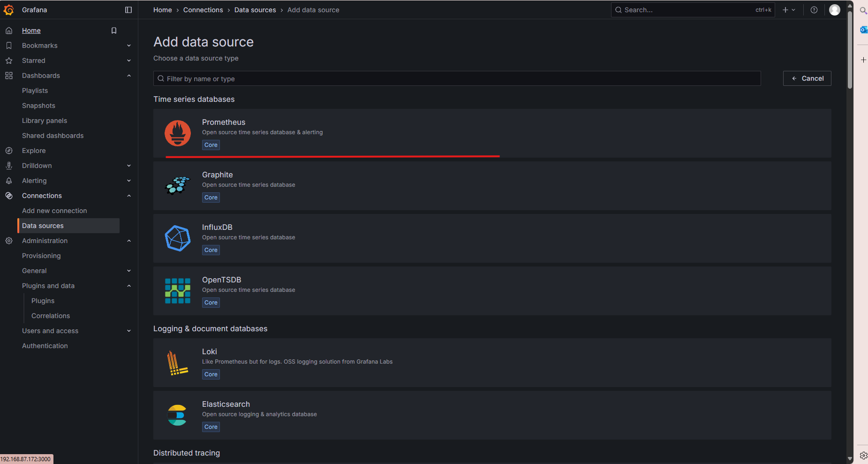Pick the OpenTSDB grid icon
Image resolution: width=868 pixels, height=464 pixels.
pyautogui.click(x=178, y=291)
